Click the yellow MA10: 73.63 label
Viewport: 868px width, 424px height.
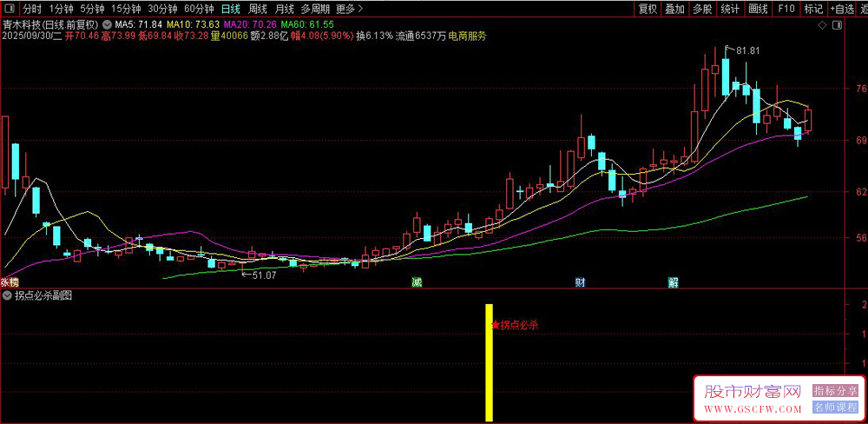click(x=194, y=25)
